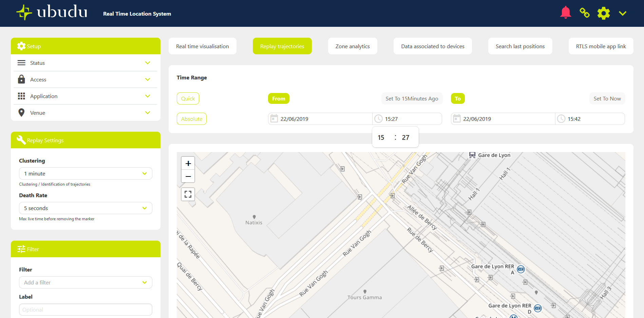This screenshot has width=644, height=318.
Task: Zoom out on the map
Action: [188, 176]
